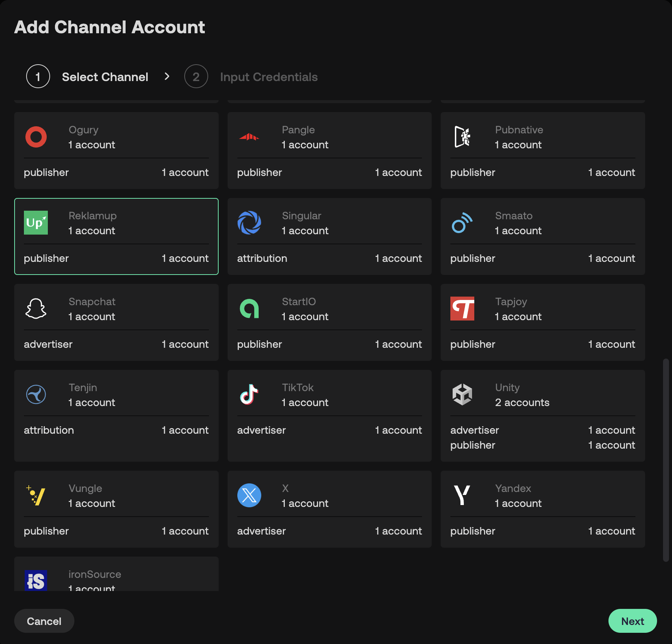Click Snapchat's advertiser row
The width and height of the screenshot is (672, 644).
tap(116, 344)
